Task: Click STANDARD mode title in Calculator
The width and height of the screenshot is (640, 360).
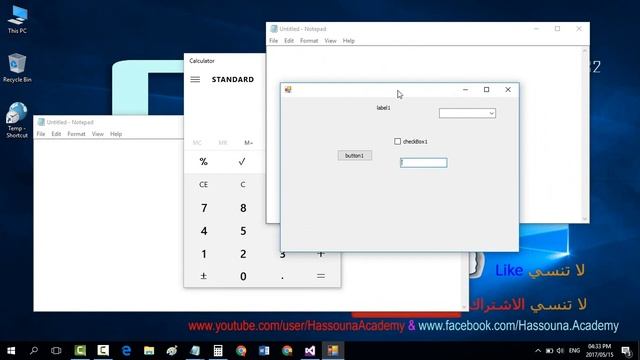Action: [233, 79]
